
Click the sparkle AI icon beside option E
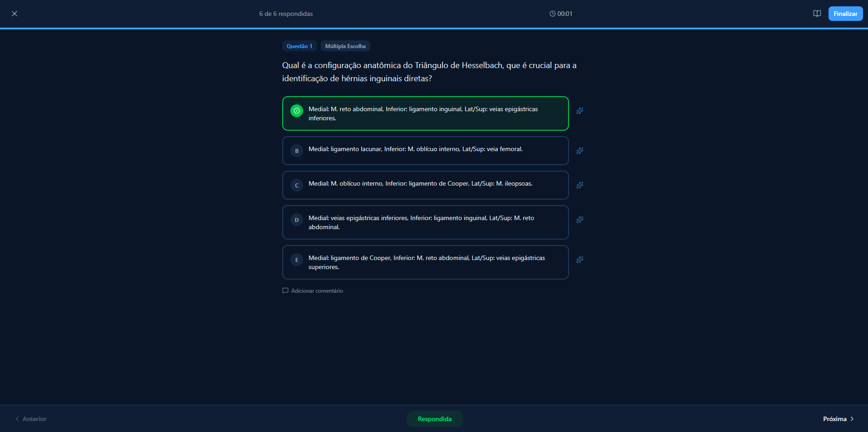click(x=579, y=260)
